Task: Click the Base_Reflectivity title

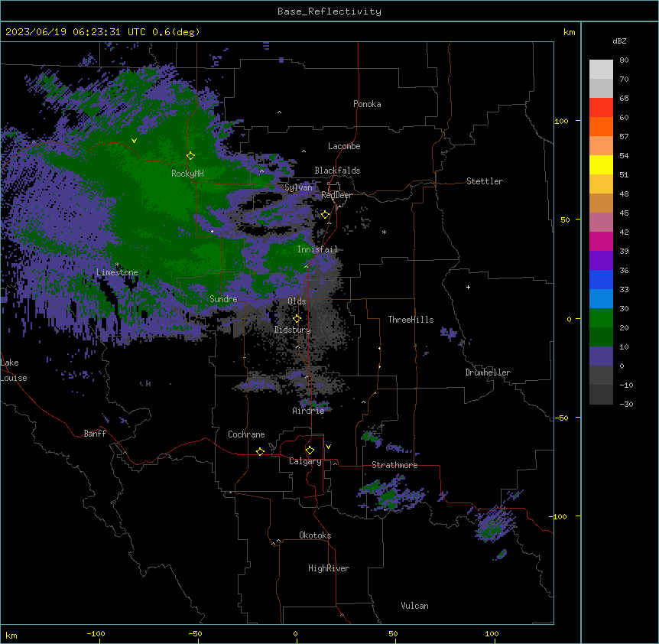Action: 329,11
